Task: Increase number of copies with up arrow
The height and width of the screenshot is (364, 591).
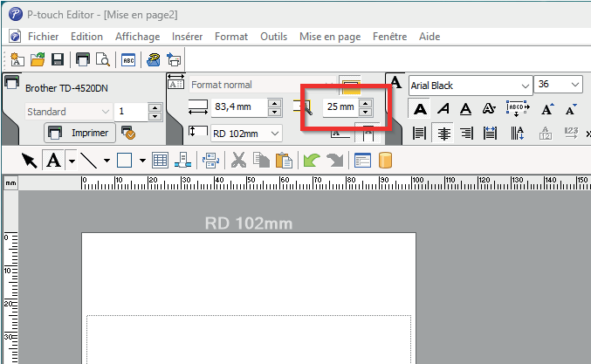Action: click(155, 107)
